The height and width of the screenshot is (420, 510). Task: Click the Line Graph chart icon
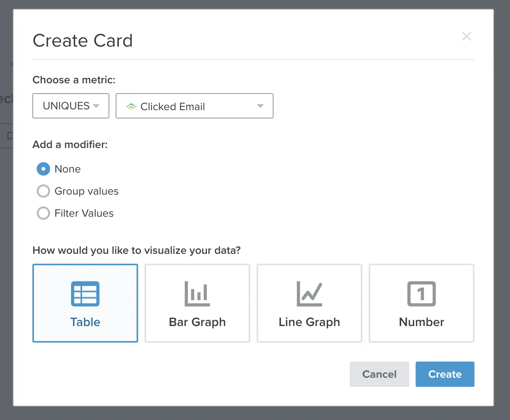tap(309, 294)
